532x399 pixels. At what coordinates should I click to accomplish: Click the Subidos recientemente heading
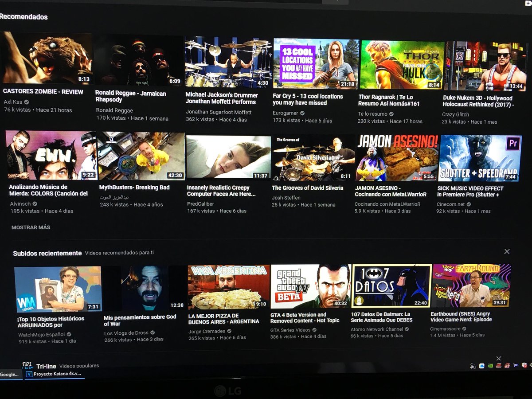tap(47, 253)
